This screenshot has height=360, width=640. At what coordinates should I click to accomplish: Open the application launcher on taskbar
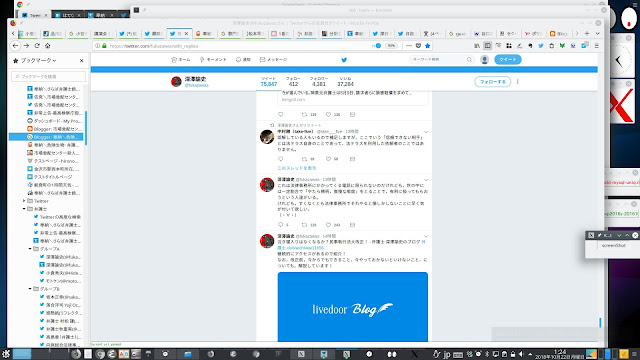coord(5,354)
